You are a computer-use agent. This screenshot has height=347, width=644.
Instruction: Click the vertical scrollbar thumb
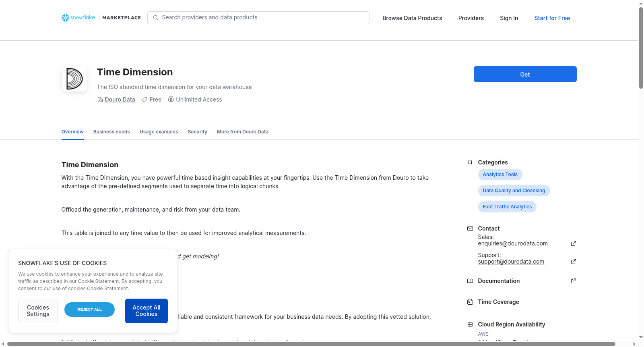click(641, 48)
